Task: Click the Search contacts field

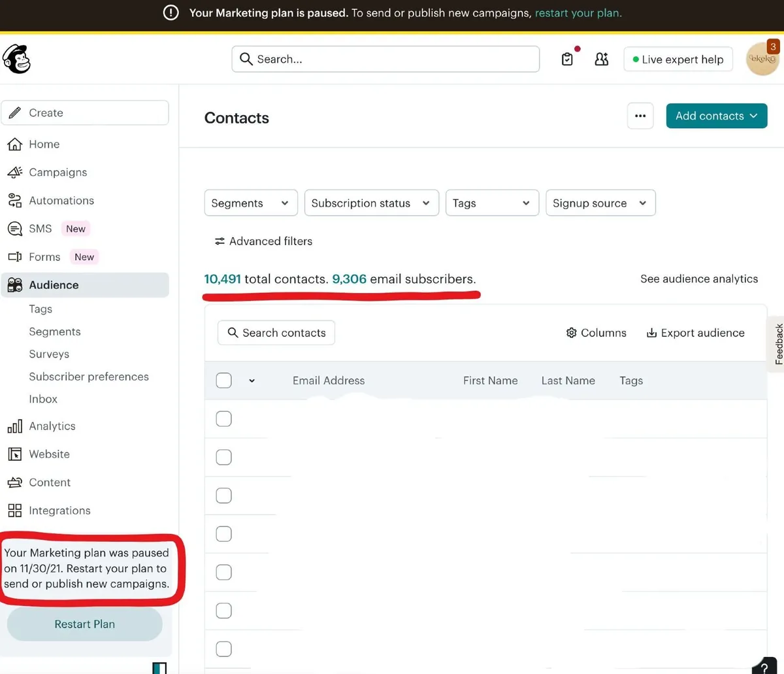Action: 276,333
